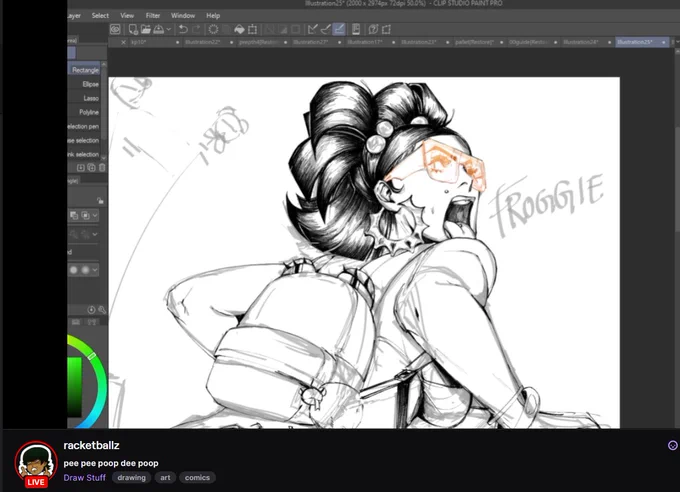680x492 pixels.
Task: Expand the anti-aliasing options dropdown arrow
Action: [95, 270]
